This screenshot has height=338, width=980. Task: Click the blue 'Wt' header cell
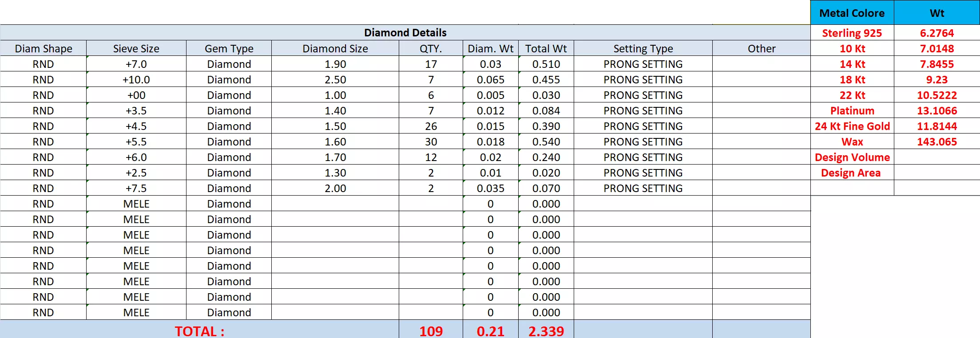(x=937, y=13)
